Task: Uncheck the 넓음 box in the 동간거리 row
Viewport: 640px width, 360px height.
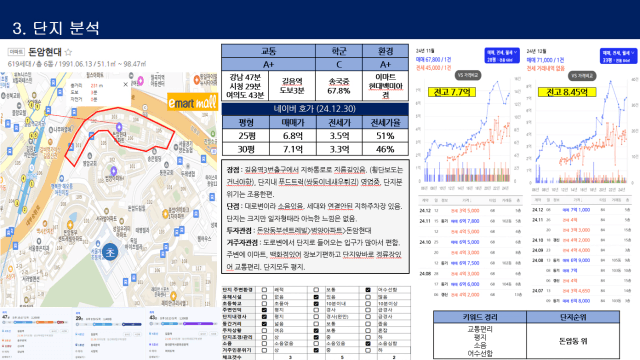Action: 264,324
